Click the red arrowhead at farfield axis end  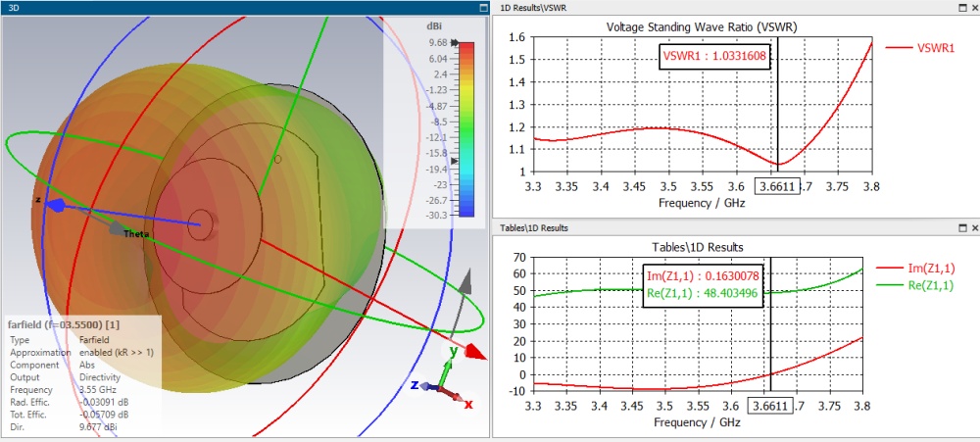pos(475,353)
